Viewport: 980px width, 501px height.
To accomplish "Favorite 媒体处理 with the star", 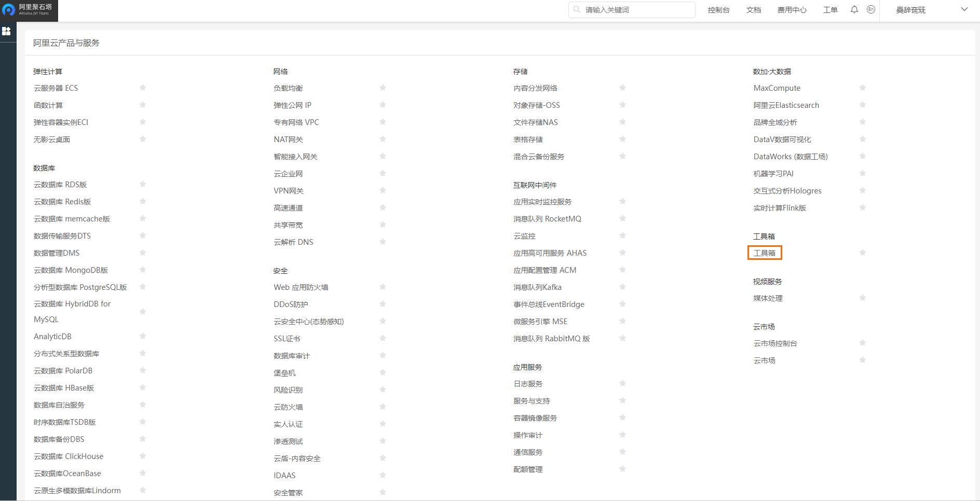I will click(x=862, y=298).
